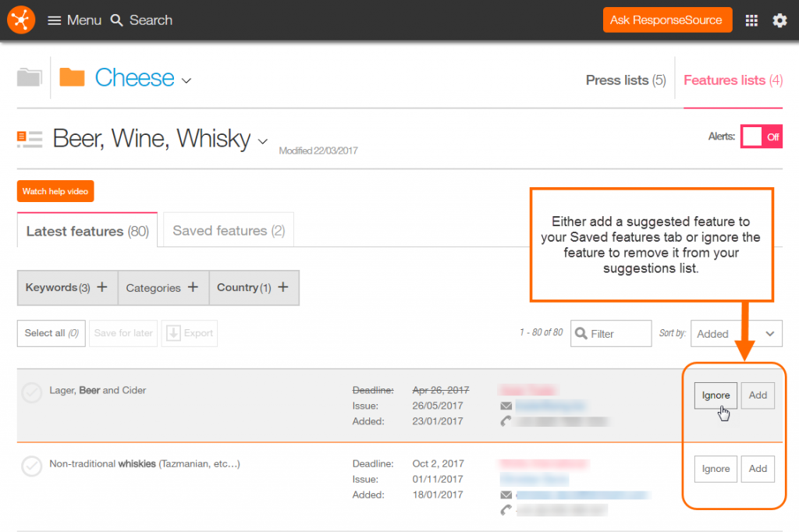Click the 23/01/2017 added date
This screenshot has height=532, width=799.
[x=438, y=421]
